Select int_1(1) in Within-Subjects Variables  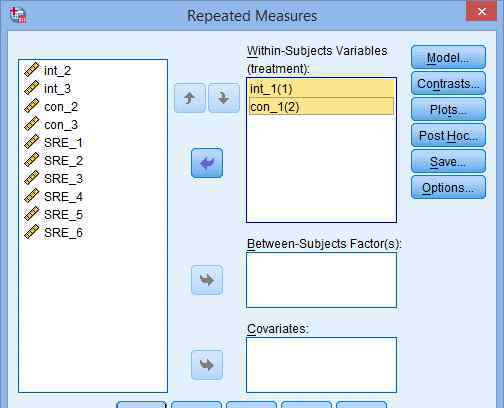(321, 89)
